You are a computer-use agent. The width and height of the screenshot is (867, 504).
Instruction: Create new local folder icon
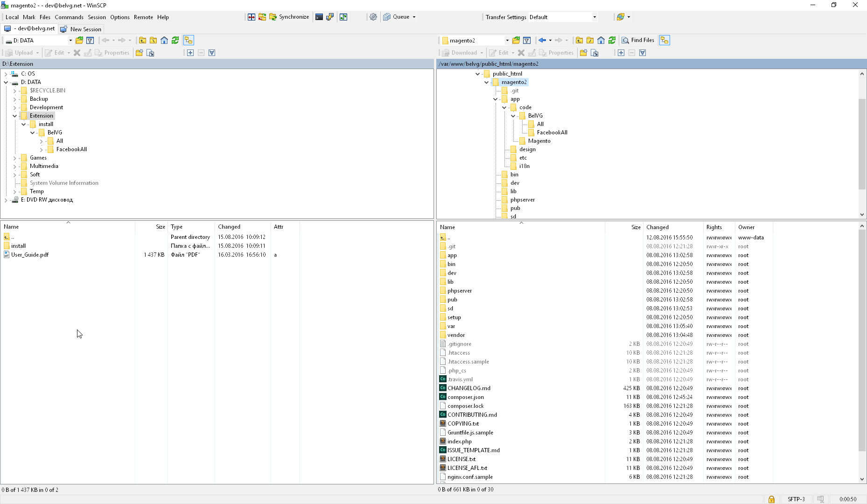coord(139,53)
